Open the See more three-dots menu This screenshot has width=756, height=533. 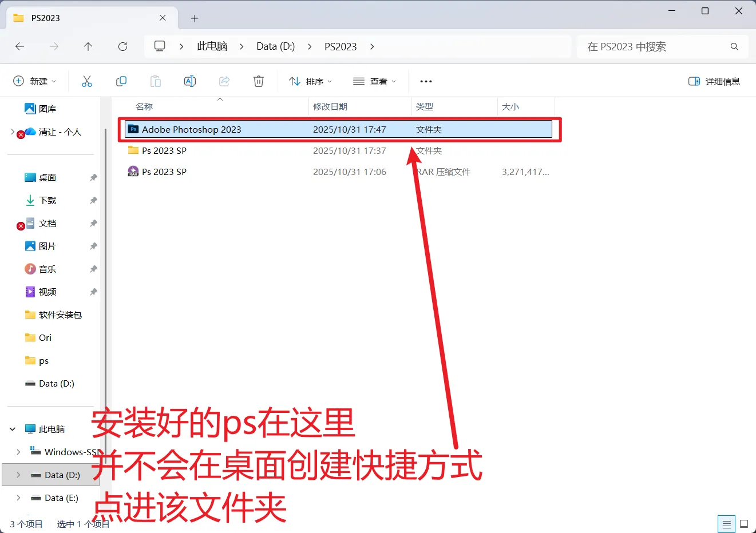click(x=426, y=81)
